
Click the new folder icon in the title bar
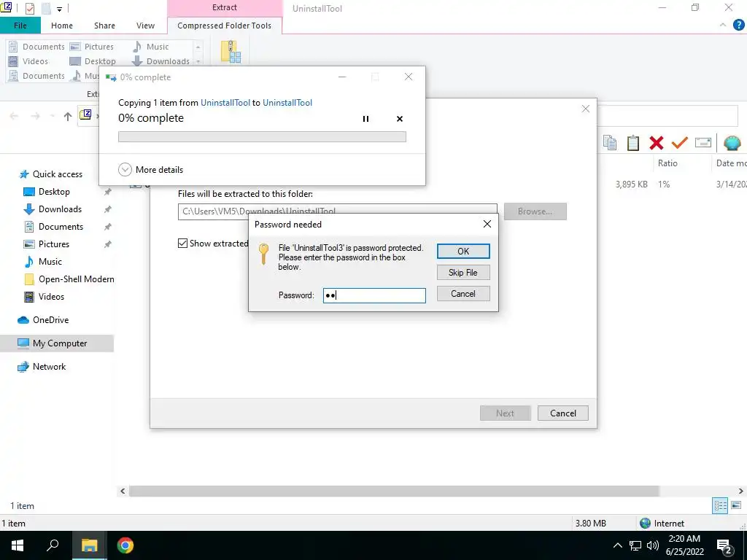(46, 8)
